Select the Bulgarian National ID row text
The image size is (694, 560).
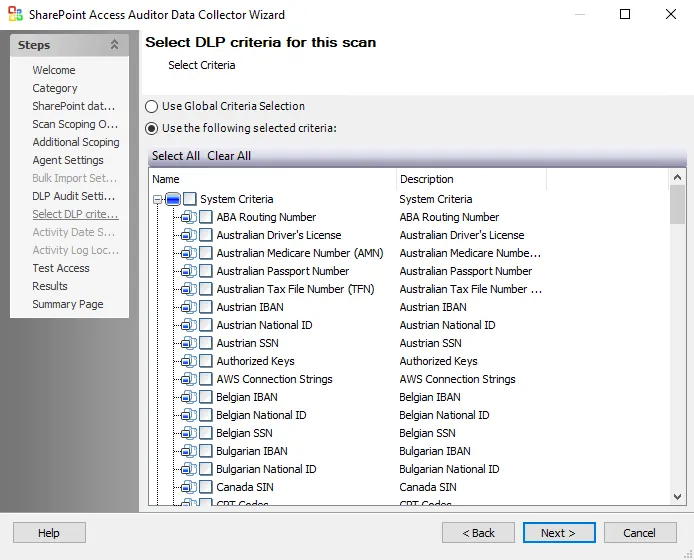point(266,469)
